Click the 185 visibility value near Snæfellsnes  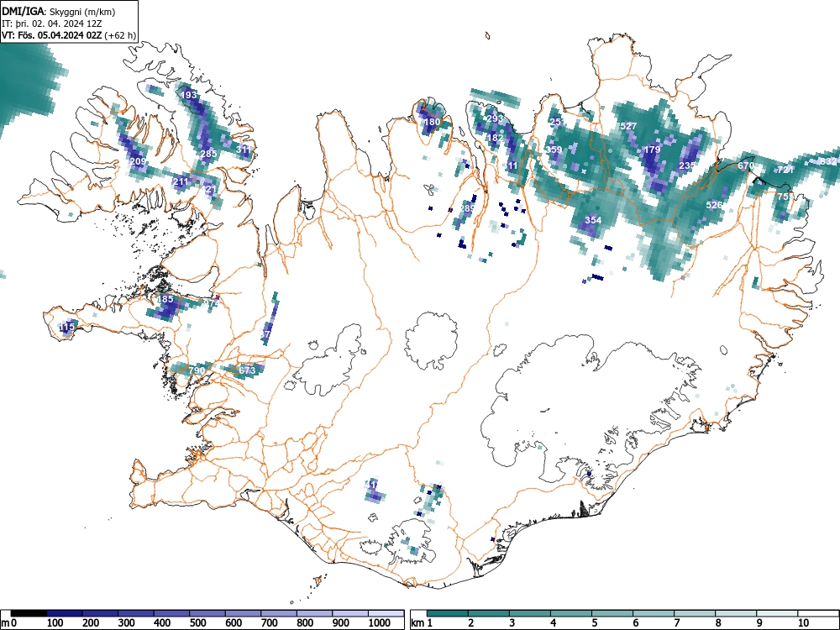pos(165,299)
